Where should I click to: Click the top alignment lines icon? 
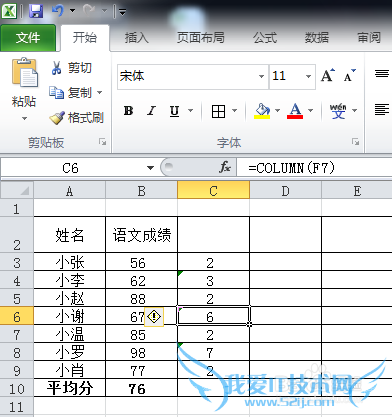pos(382,73)
